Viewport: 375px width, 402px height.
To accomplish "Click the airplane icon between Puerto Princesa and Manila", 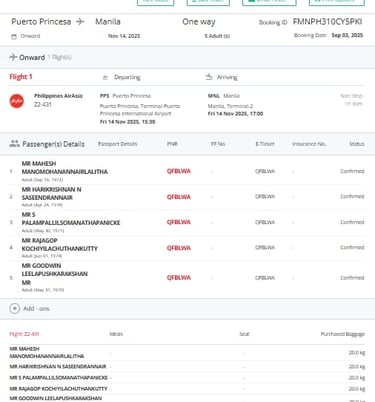I will [80, 22].
